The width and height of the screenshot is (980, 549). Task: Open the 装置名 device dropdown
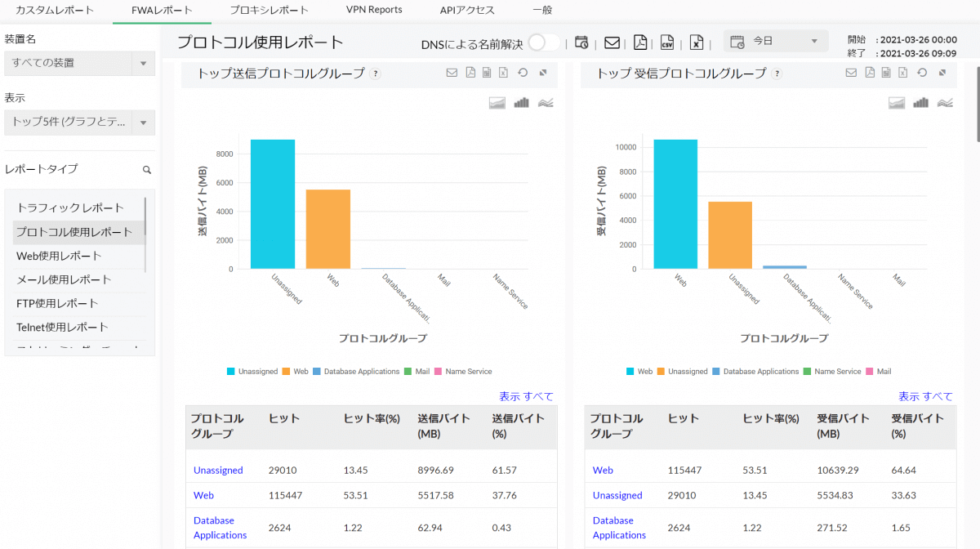(79, 63)
